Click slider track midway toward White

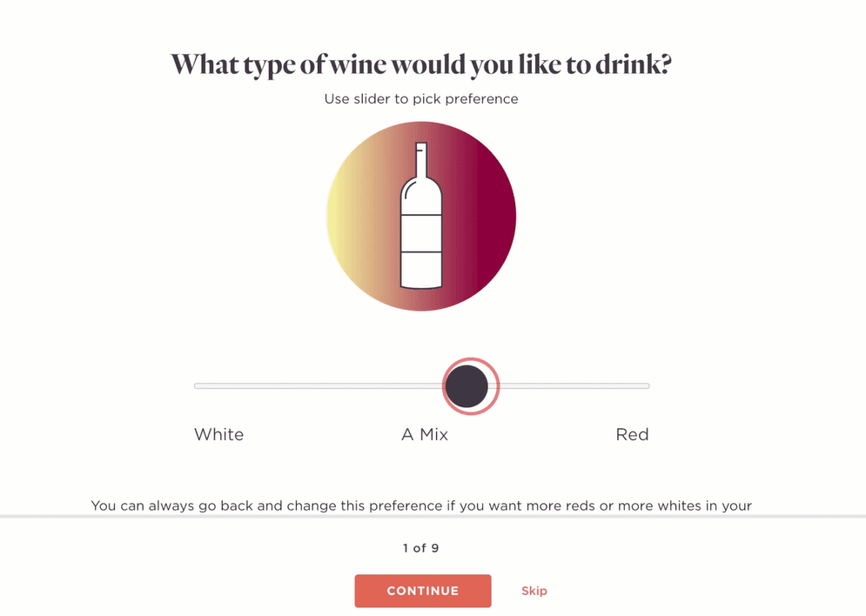pyautogui.click(x=319, y=385)
